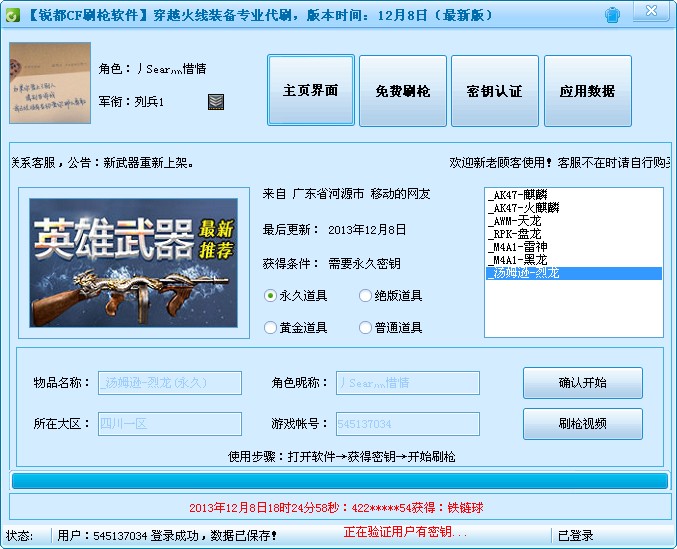The height and width of the screenshot is (549, 677).
Task: Go to the 应用数据 tab
Action: pos(587,91)
